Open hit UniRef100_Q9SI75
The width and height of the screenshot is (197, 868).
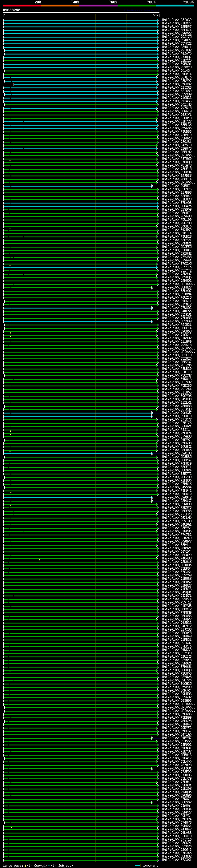click(x=177, y=37)
